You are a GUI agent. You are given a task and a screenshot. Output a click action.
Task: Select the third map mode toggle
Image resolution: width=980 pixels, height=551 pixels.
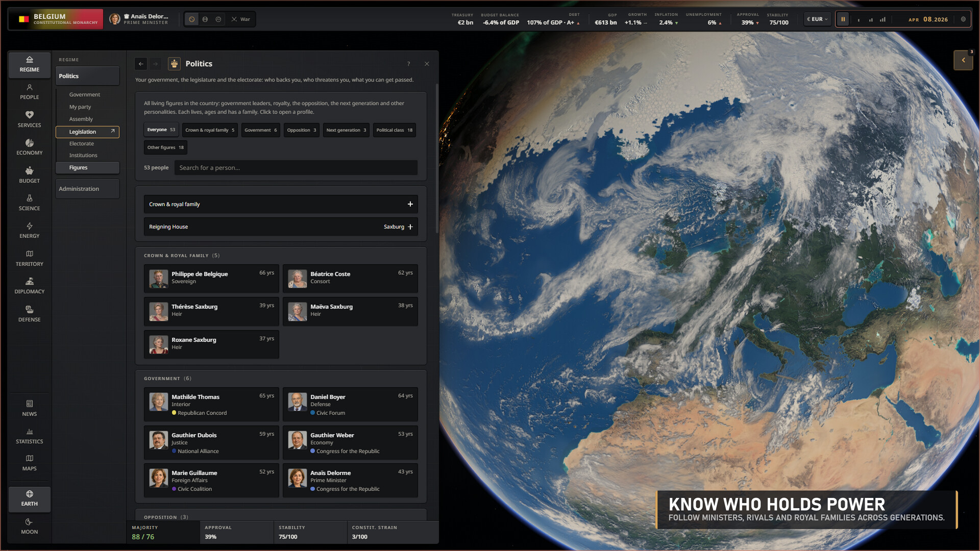(218, 19)
